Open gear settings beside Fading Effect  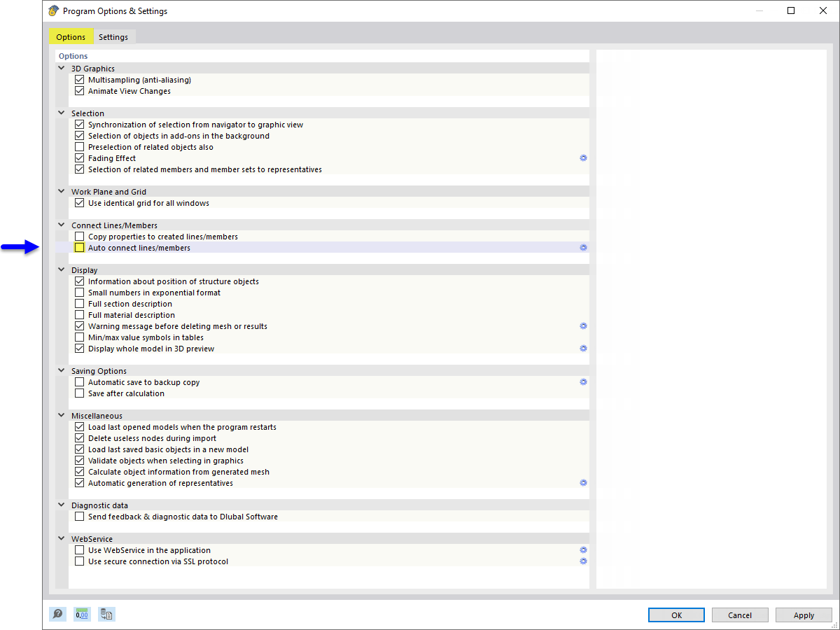pyautogui.click(x=583, y=157)
